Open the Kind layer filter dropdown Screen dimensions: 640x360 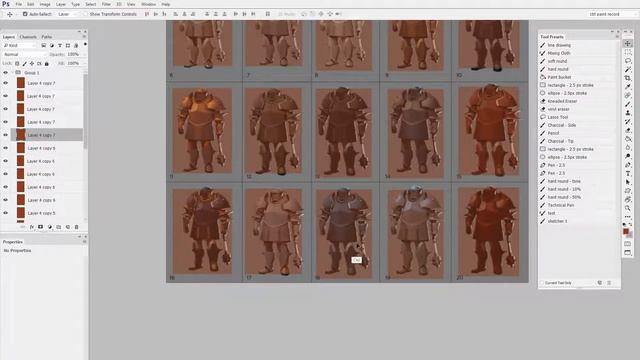(x=19, y=45)
